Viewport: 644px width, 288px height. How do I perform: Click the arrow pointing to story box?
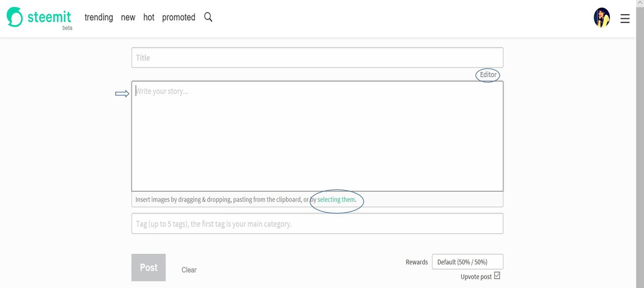(122, 94)
